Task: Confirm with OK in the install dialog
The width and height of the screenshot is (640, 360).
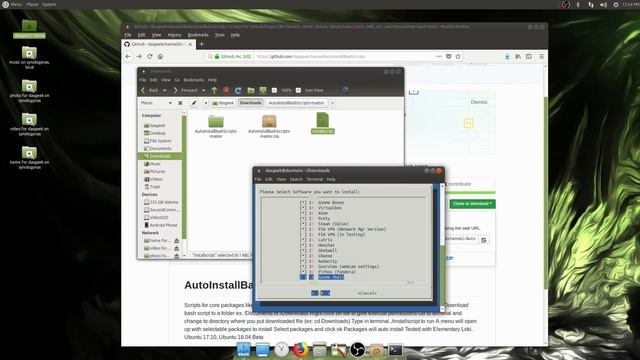Action: [320, 293]
